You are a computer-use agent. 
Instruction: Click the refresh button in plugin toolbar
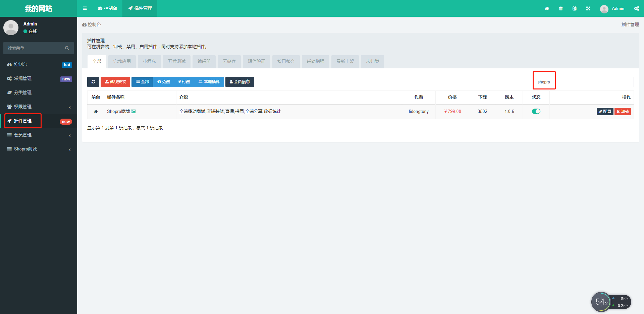[93, 82]
